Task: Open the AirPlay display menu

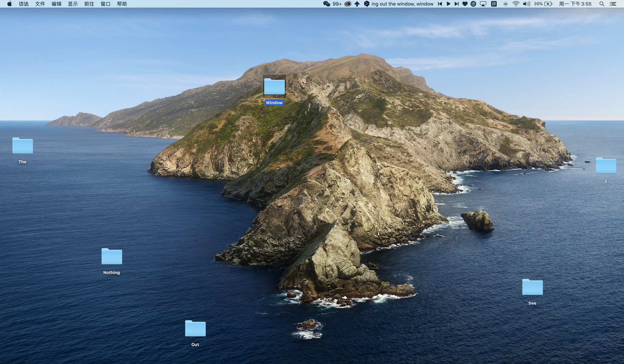Action: tap(483, 4)
